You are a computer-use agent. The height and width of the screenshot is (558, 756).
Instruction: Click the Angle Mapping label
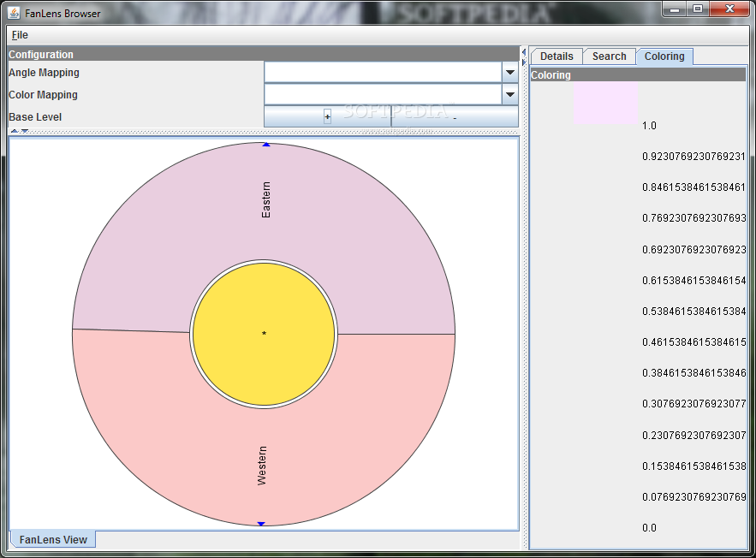44,73
